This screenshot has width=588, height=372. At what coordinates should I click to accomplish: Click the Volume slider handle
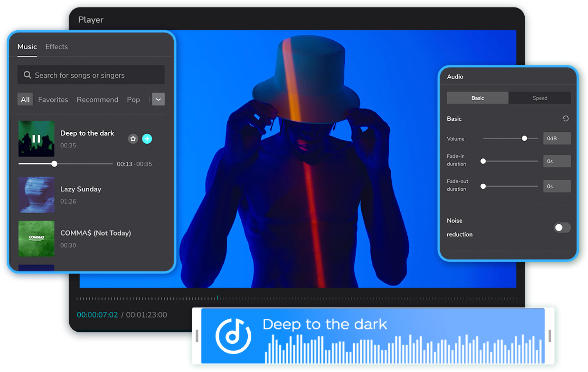[x=524, y=138]
